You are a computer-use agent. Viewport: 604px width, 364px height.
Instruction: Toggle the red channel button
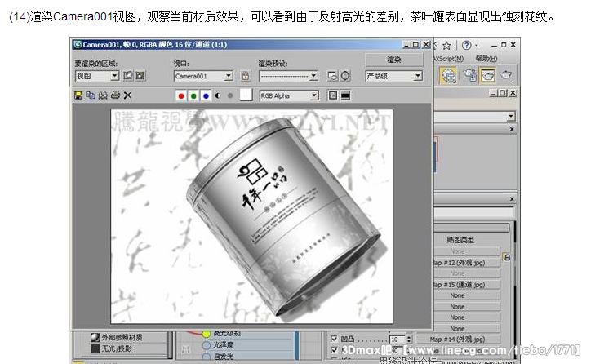pyautogui.click(x=181, y=95)
